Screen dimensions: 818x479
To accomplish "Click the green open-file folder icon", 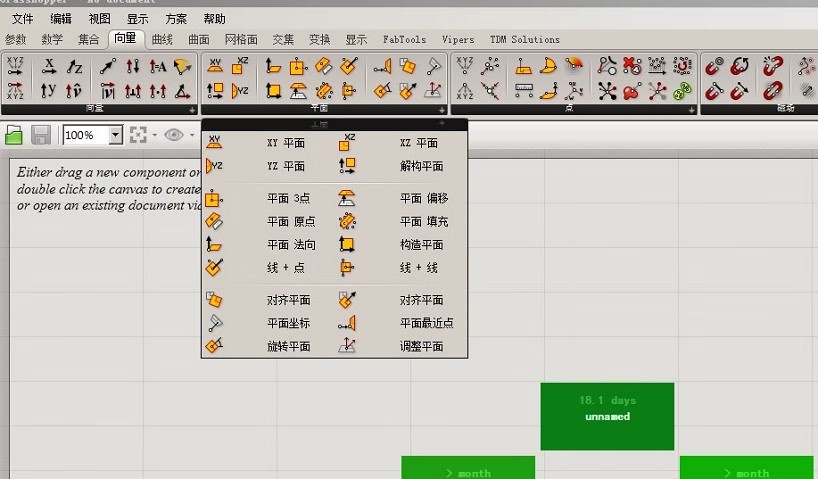I will pos(14,135).
